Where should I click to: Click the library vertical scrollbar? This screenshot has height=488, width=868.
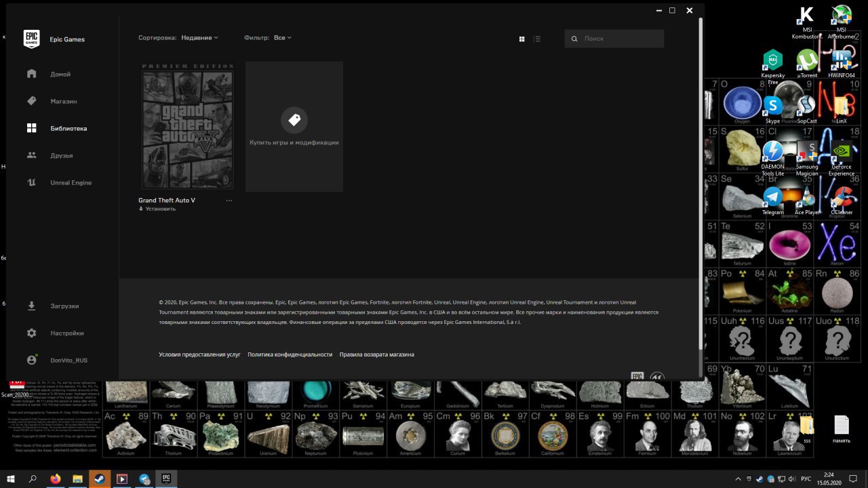point(701,183)
